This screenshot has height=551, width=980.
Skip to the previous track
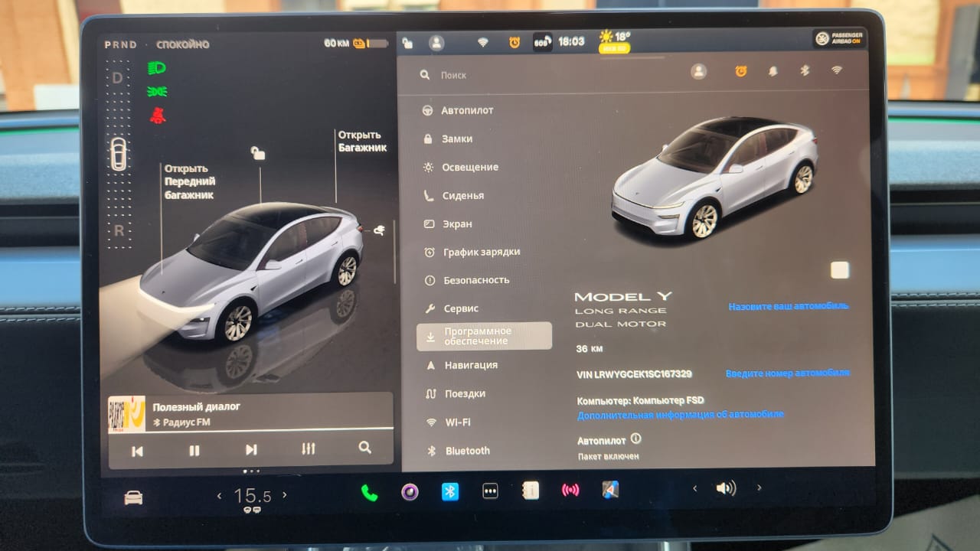click(137, 452)
